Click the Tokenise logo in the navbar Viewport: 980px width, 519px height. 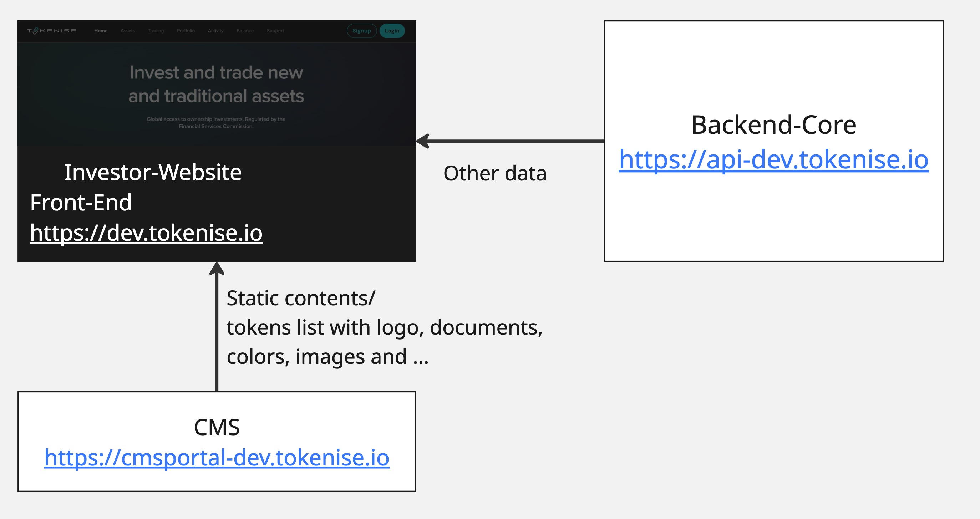click(x=51, y=30)
